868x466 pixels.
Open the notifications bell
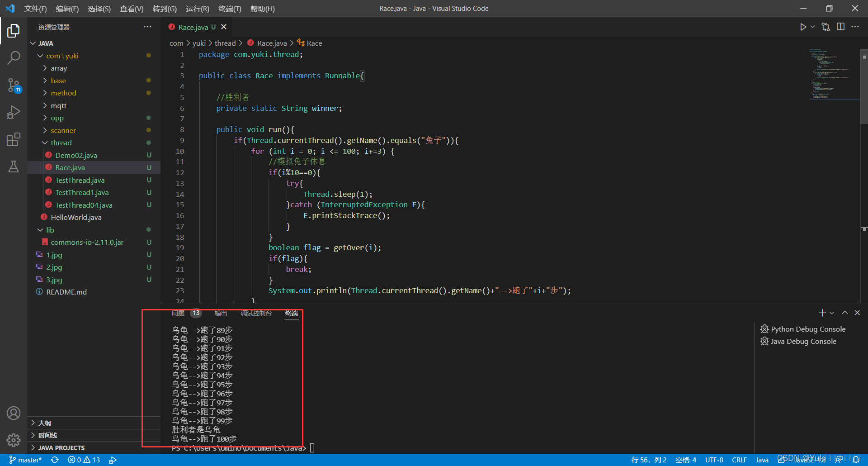[x=856, y=460]
